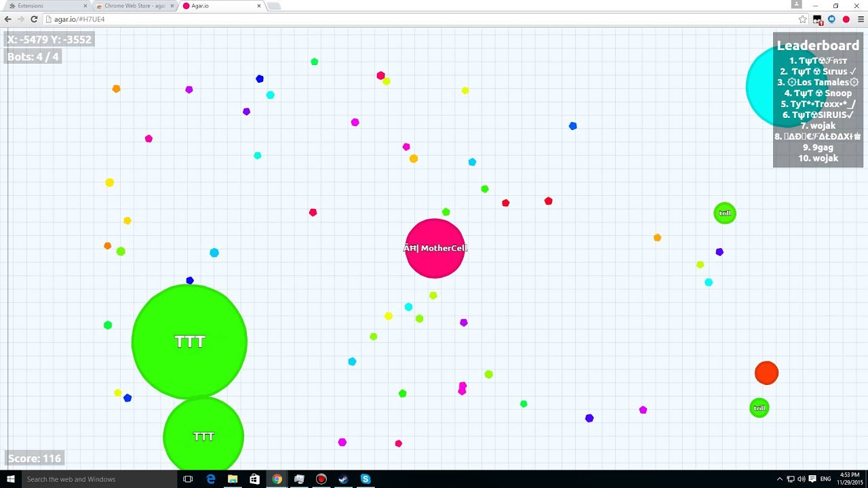Screen dimensions: 868x488
Task: Launch Microsoft Edge from the taskbar
Action: 211,479
